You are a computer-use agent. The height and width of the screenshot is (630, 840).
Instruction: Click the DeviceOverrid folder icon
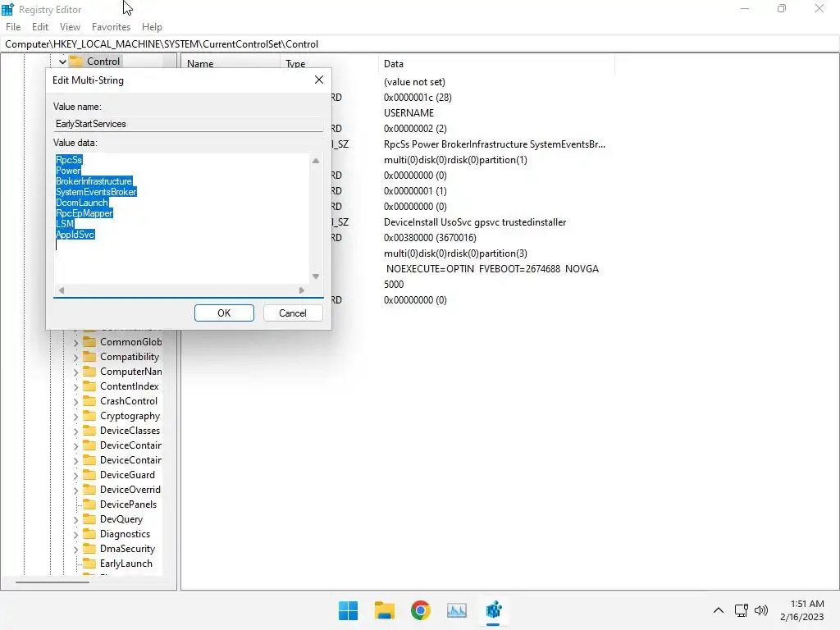(x=89, y=490)
